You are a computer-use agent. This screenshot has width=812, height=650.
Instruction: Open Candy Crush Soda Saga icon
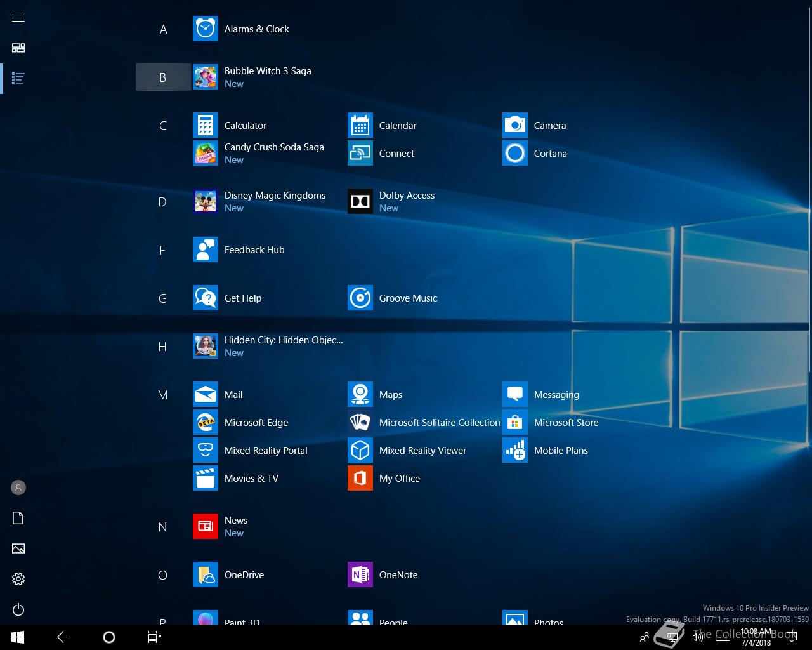tap(206, 154)
